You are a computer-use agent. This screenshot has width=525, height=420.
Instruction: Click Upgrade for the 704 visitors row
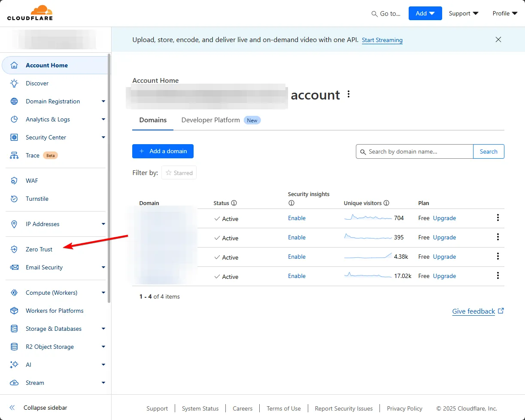tap(444, 218)
